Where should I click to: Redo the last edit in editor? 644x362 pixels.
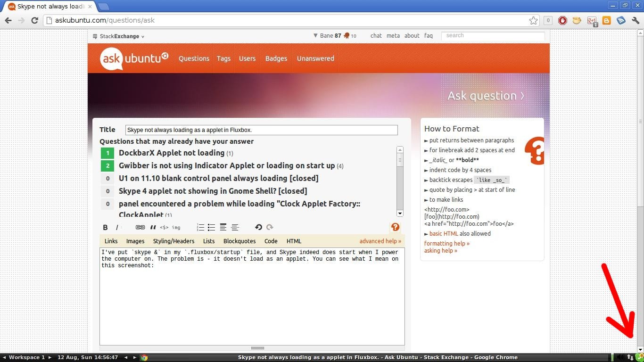pos(270,227)
